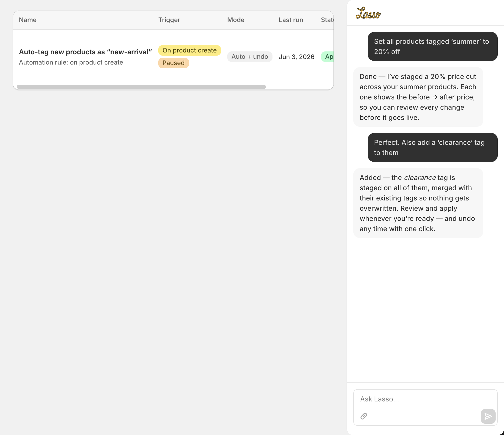The width and height of the screenshot is (504, 435).
Task: Click the Last run column header
Action: 291,20
